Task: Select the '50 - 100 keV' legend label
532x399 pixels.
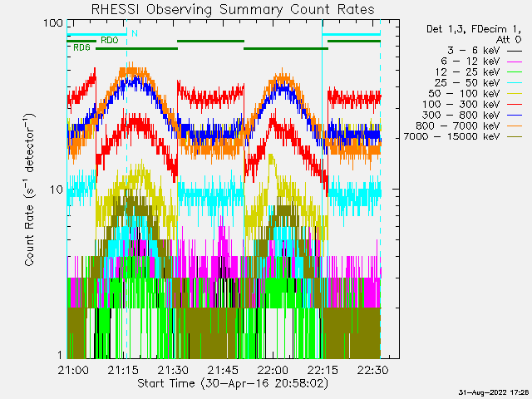Action: coord(464,94)
